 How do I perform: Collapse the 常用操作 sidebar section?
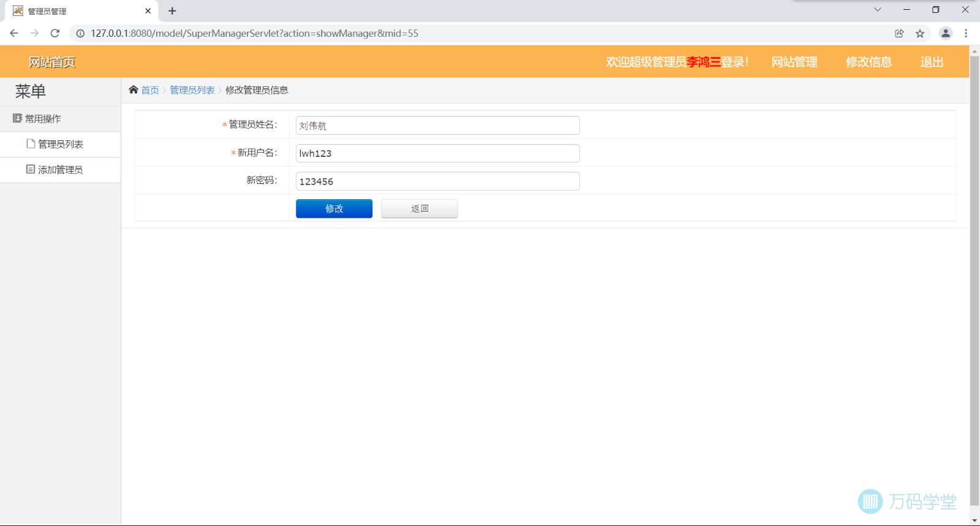tap(60, 119)
